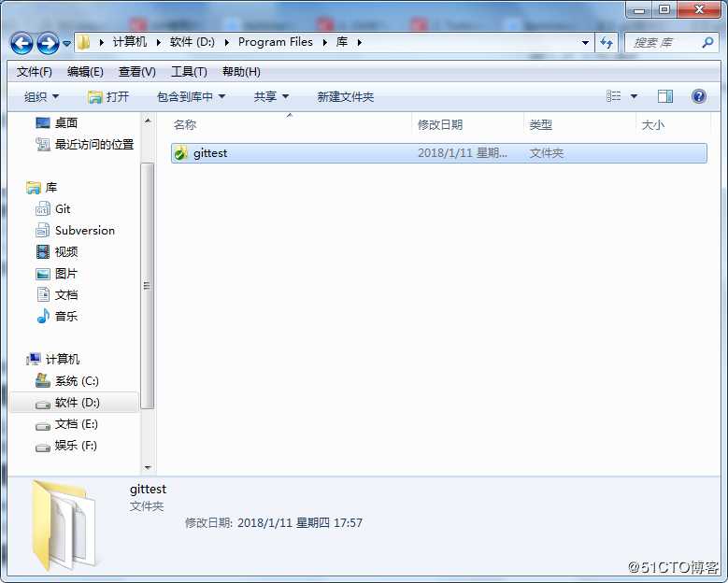Open the Git library in sidebar

52,209
